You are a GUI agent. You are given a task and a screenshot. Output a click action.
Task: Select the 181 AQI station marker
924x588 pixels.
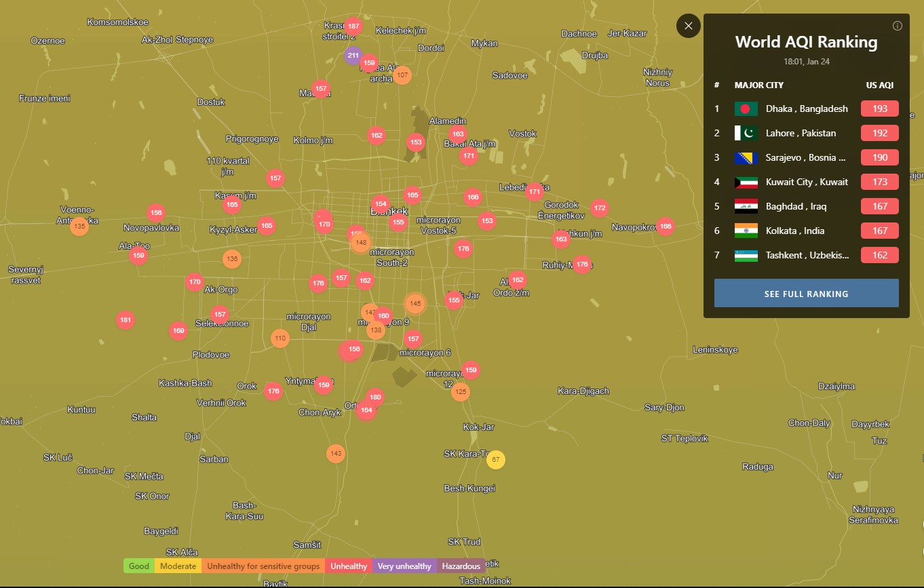125,320
